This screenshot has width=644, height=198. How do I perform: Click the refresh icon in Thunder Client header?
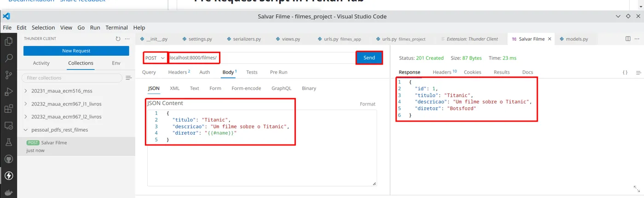(118, 39)
